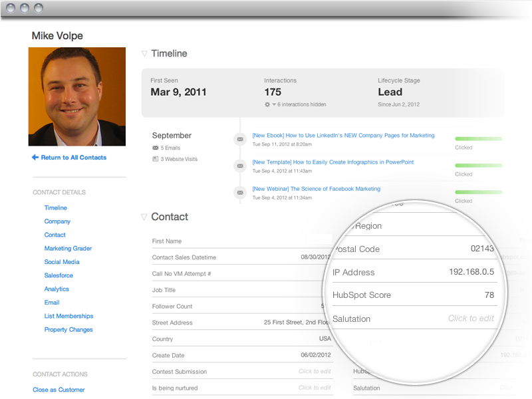Click email icon beside Facebook Marketing webinar
This screenshot has height=399, width=532.
point(239,192)
